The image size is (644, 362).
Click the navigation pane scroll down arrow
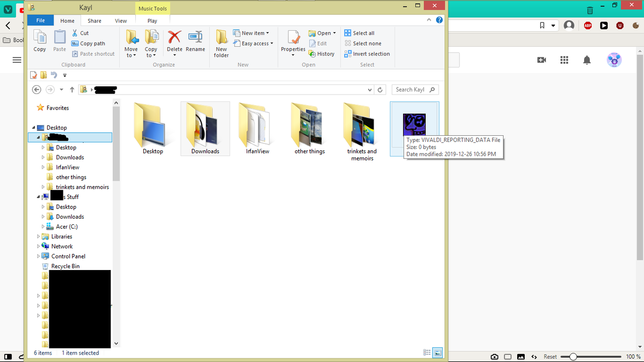(x=117, y=344)
